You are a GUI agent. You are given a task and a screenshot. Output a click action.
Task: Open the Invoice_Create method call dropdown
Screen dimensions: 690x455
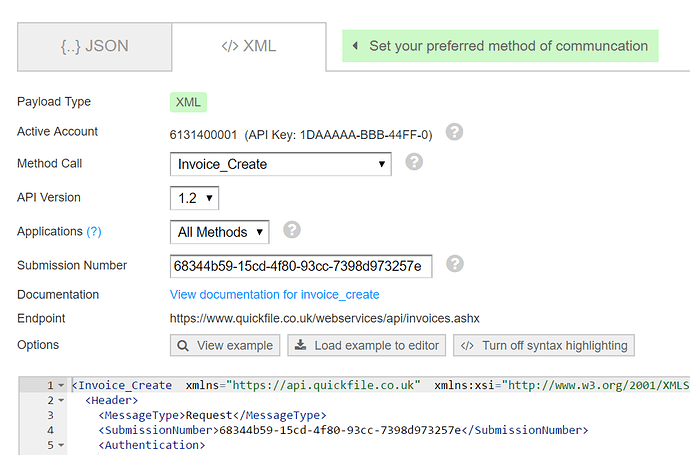point(280,164)
